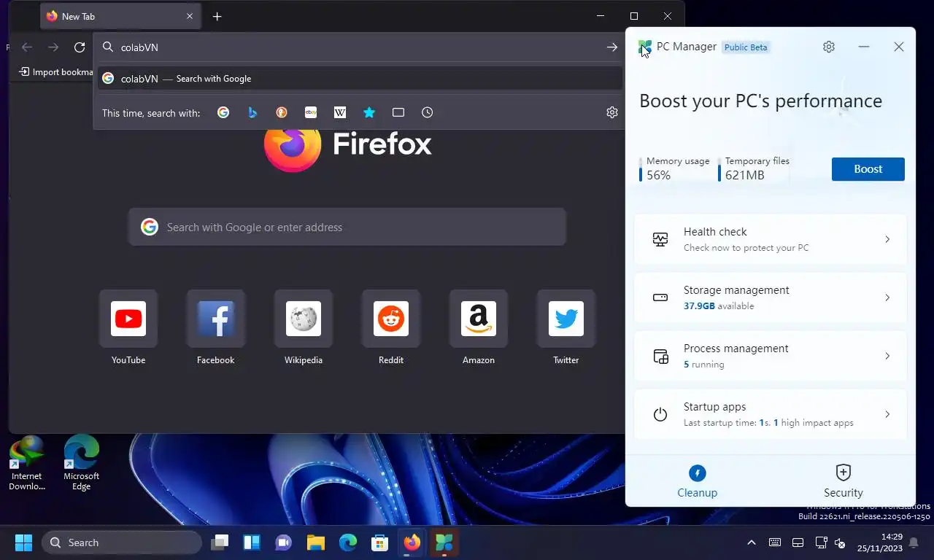Go back in Firefox history
The image size is (934, 560).
click(27, 47)
